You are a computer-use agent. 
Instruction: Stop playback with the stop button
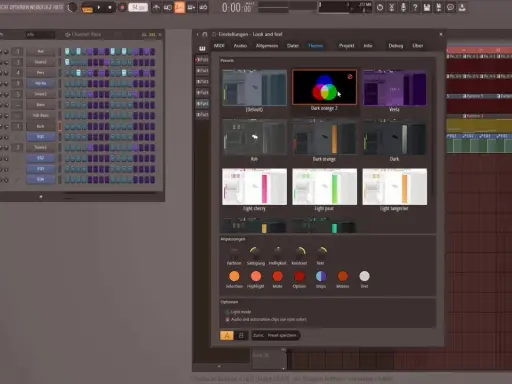tap(110, 7)
